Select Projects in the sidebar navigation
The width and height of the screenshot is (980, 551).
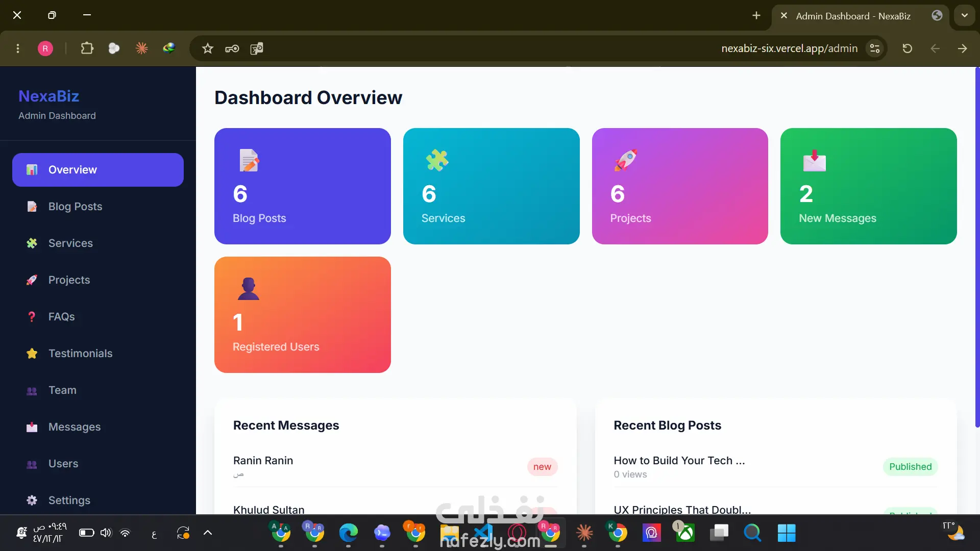point(98,280)
